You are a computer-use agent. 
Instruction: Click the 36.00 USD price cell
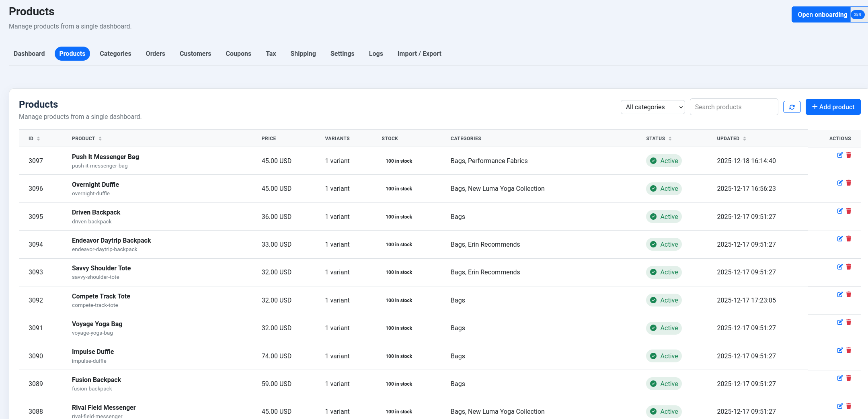tap(277, 217)
